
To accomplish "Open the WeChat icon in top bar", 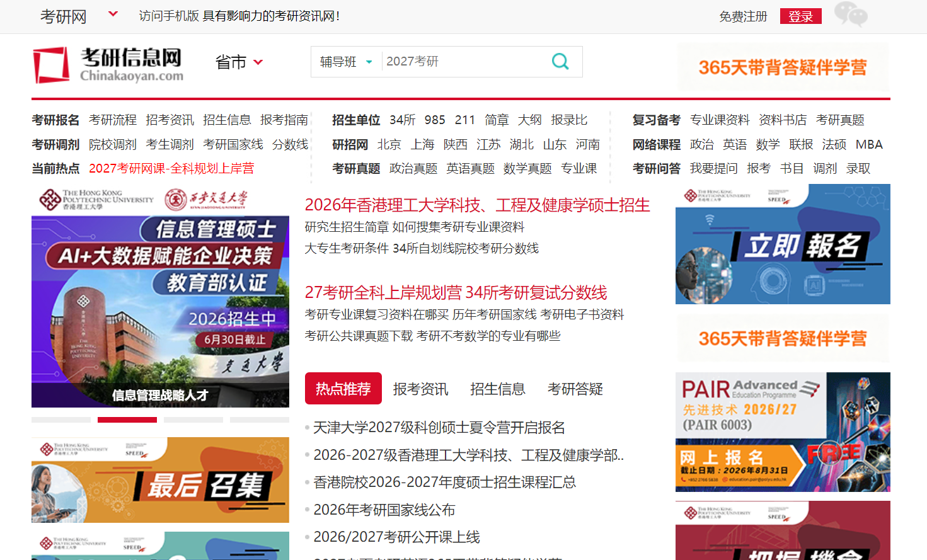I will tap(851, 14).
